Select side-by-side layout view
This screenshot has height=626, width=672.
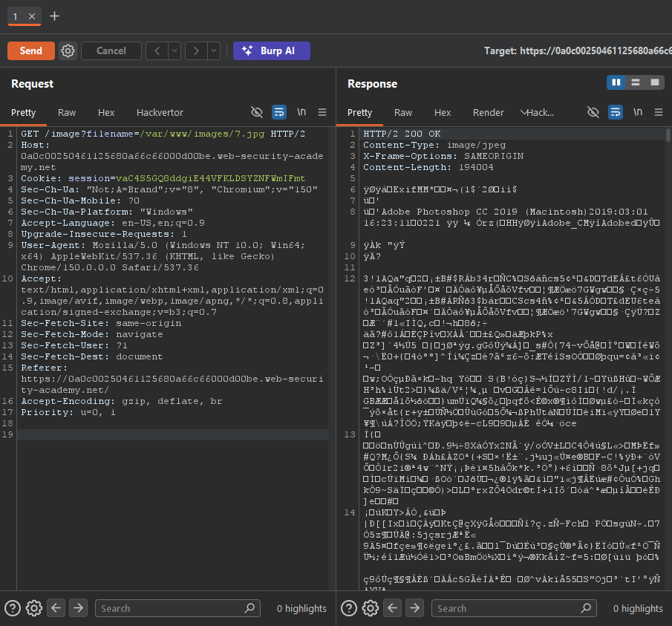tap(616, 82)
